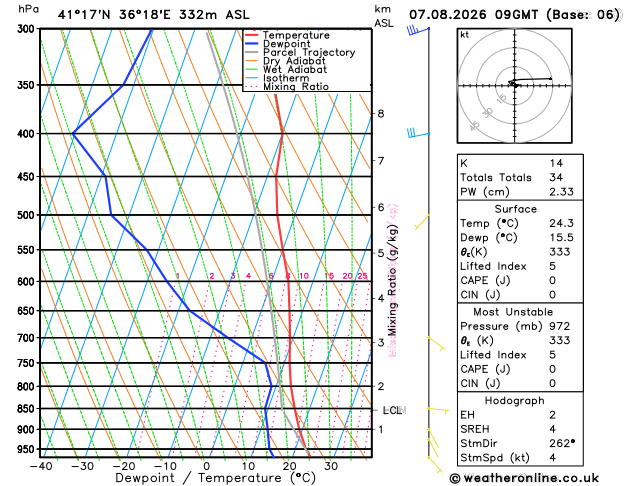Click the LCL marker label
This screenshot has height=486, width=629.
[393, 410]
